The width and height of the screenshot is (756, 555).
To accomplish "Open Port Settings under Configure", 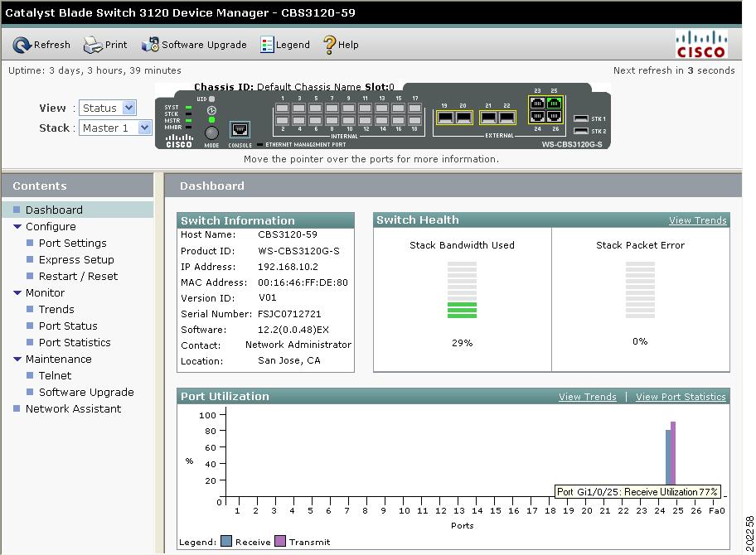I will click(73, 244).
